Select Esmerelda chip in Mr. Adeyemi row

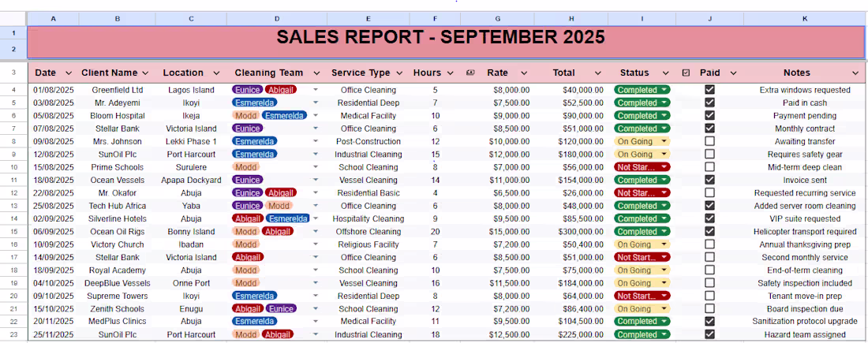point(255,103)
